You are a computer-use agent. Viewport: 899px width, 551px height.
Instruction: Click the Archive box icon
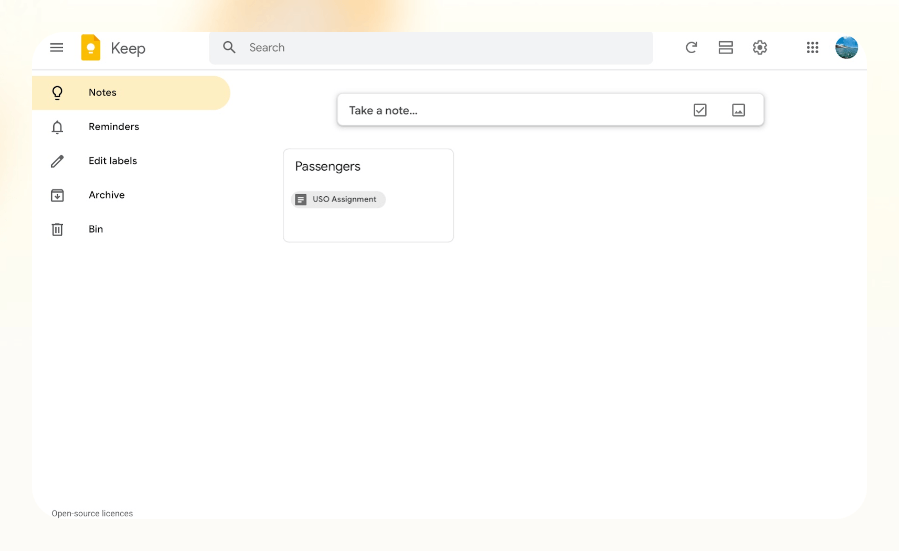57,196
